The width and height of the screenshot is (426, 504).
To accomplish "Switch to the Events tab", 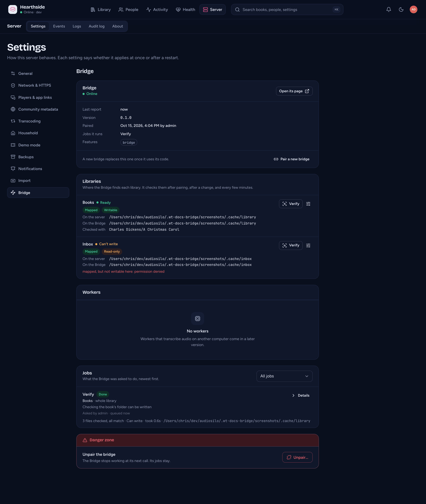I will (x=59, y=26).
